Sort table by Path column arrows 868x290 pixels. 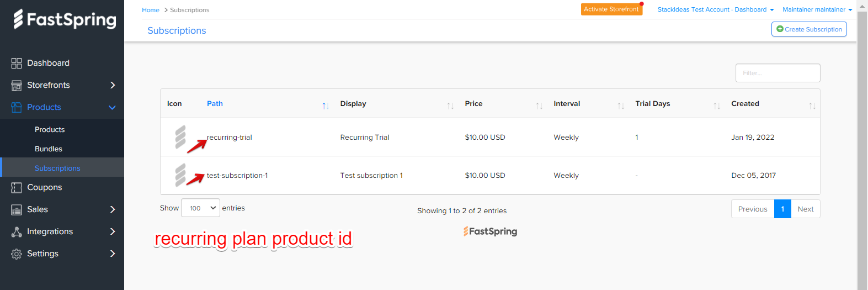(x=326, y=106)
